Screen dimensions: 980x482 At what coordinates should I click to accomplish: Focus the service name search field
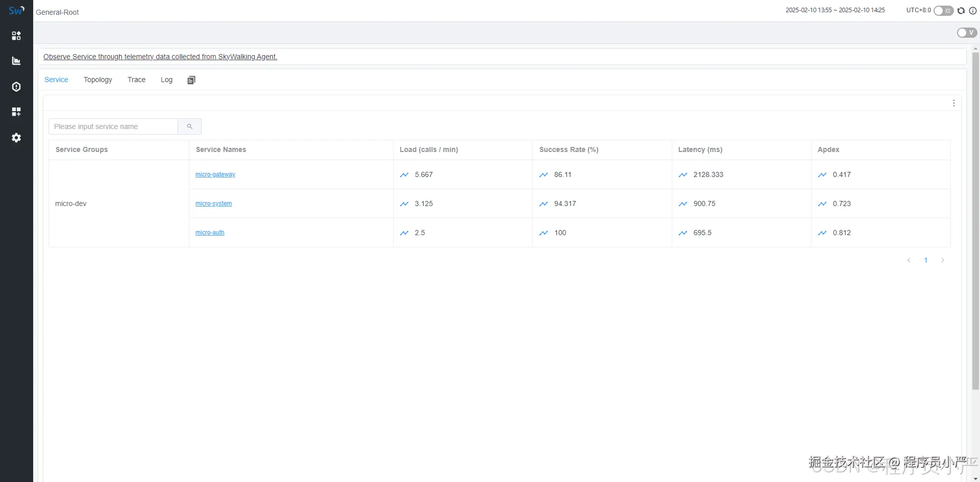coord(113,126)
